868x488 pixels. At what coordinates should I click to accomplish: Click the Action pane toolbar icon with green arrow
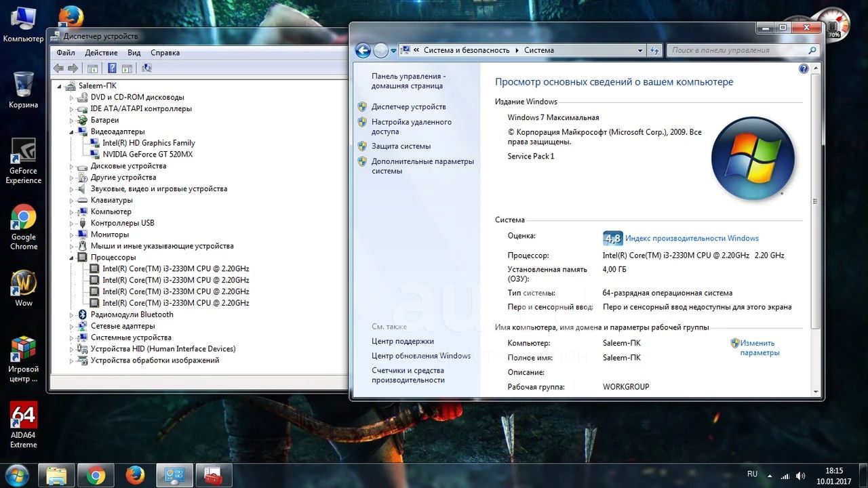127,68
